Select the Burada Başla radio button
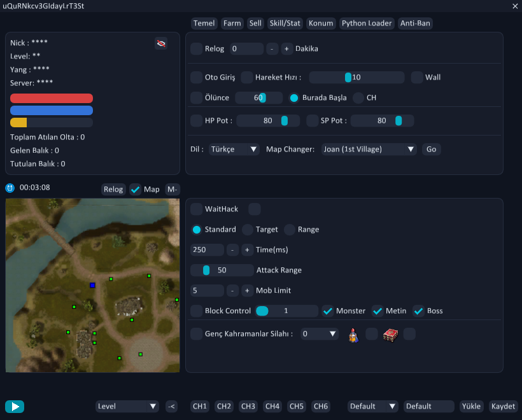This screenshot has height=420, width=522. click(294, 98)
